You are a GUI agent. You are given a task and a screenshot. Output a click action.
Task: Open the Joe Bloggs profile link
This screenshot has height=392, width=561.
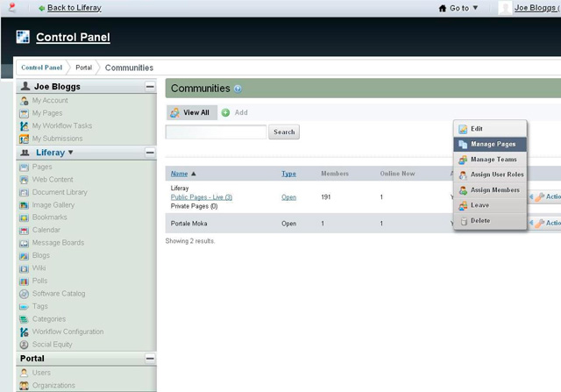coord(536,8)
